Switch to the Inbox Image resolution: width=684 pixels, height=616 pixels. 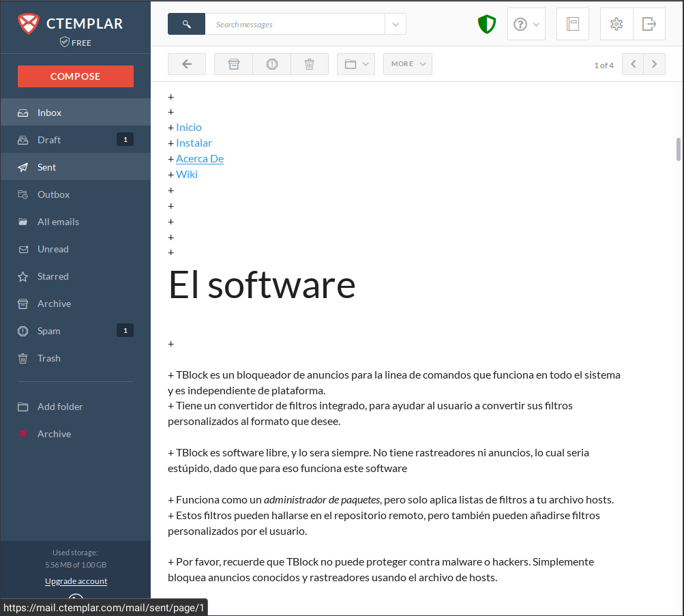[x=49, y=112]
